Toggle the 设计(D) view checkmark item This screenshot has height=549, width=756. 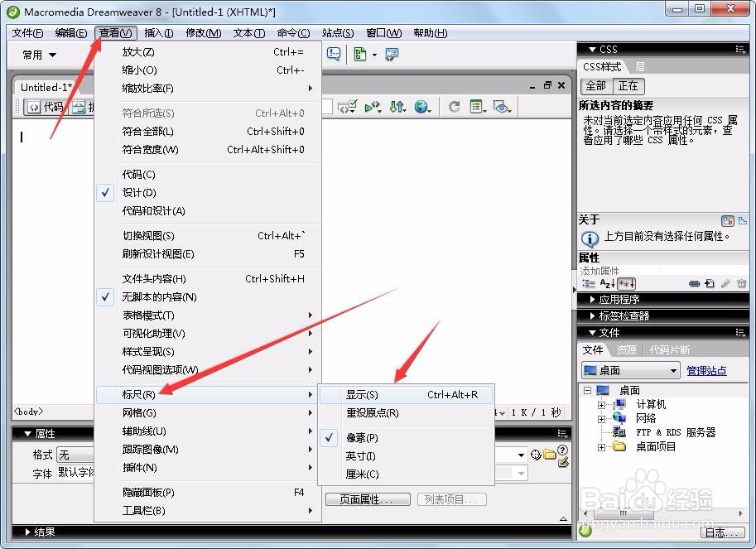tap(208, 193)
